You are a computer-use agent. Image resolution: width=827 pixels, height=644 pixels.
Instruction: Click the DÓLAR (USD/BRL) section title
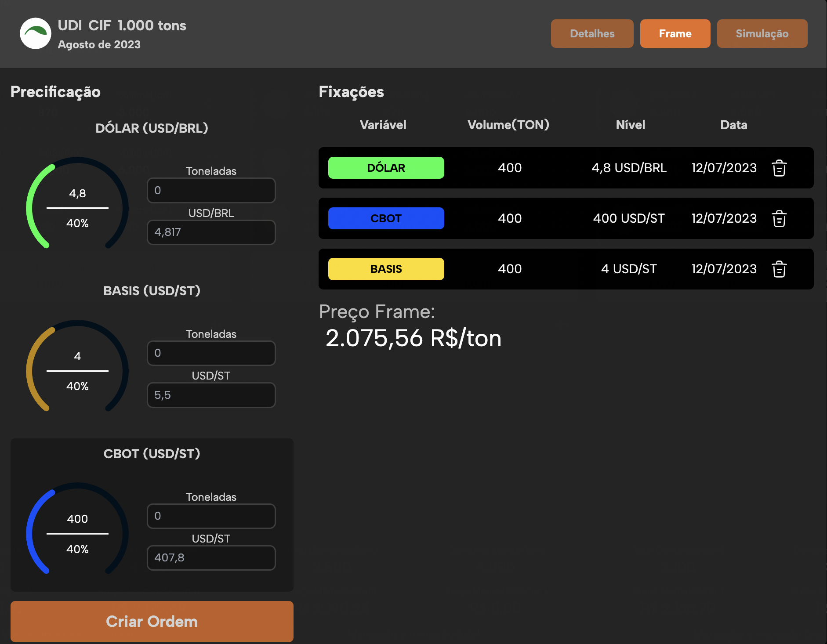(x=152, y=128)
